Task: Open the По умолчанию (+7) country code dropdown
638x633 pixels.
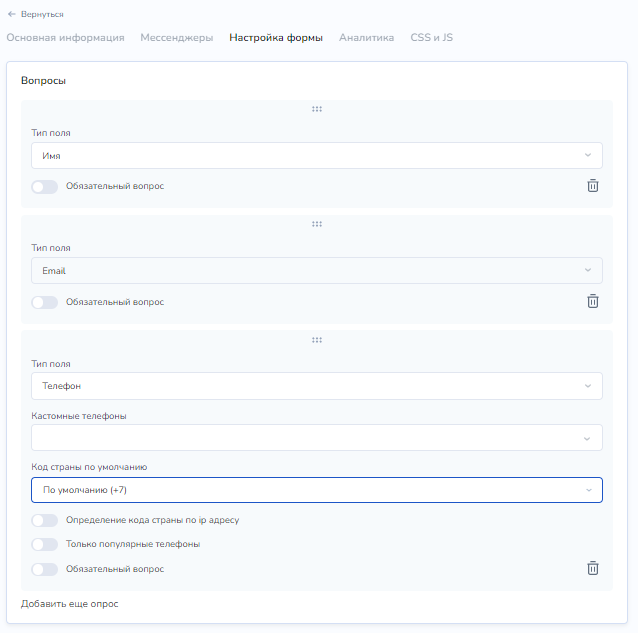Action: 317,490
